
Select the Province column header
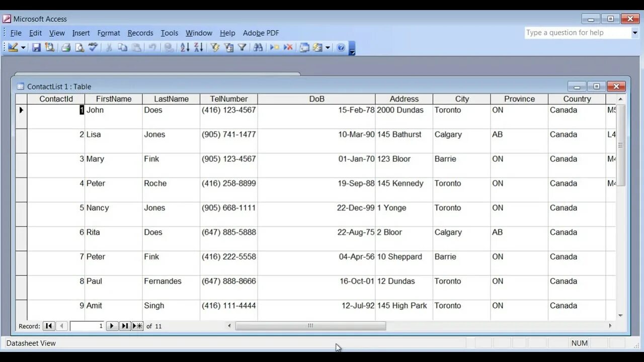(519, 99)
